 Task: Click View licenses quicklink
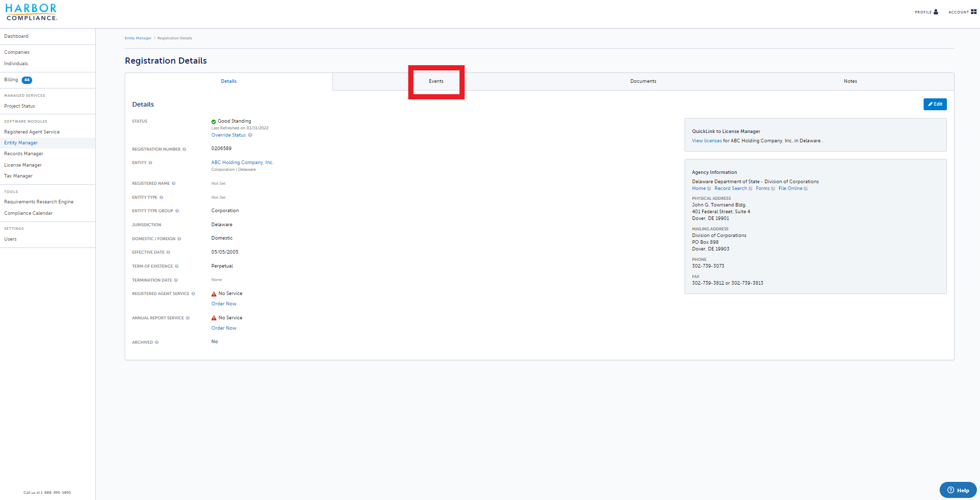coord(707,141)
